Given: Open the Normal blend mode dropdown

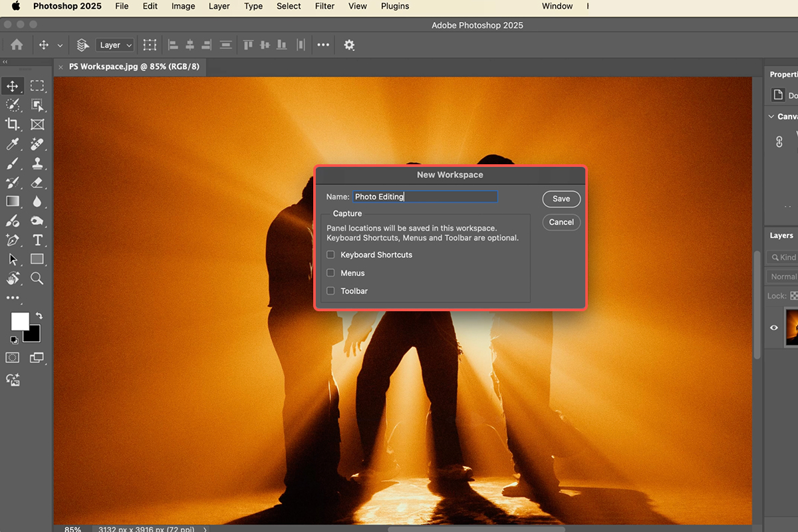Looking at the screenshot, I should click(x=784, y=277).
